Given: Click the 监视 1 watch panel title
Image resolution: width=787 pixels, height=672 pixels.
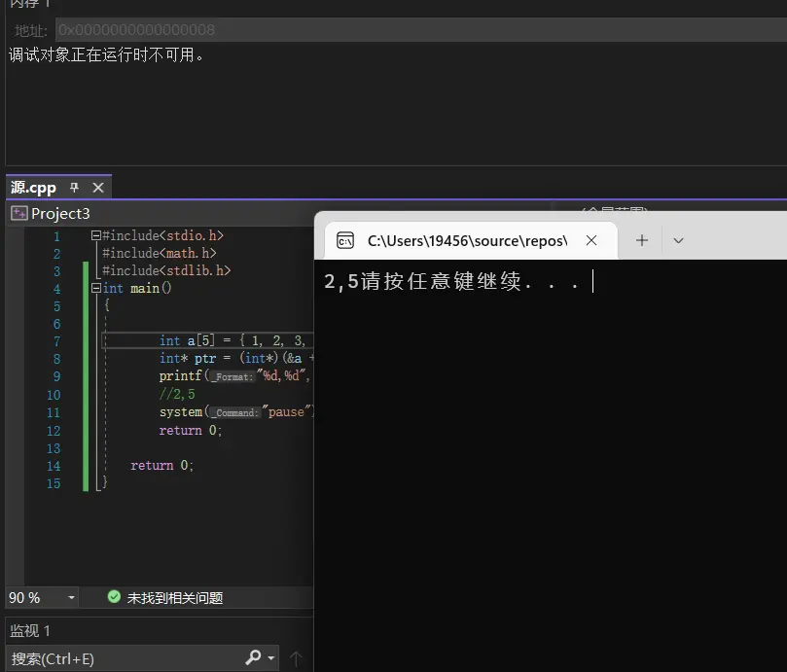Looking at the screenshot, I should (x=30, y=630).
